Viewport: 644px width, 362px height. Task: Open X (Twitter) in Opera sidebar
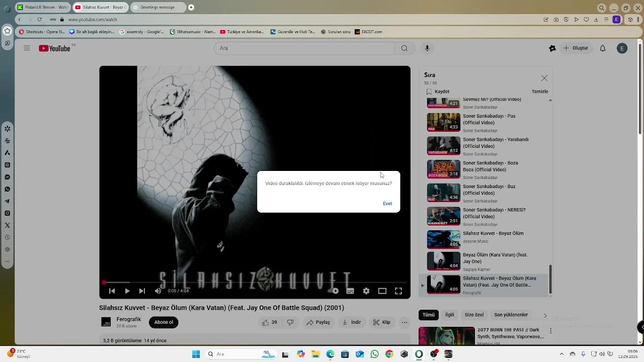8,225
